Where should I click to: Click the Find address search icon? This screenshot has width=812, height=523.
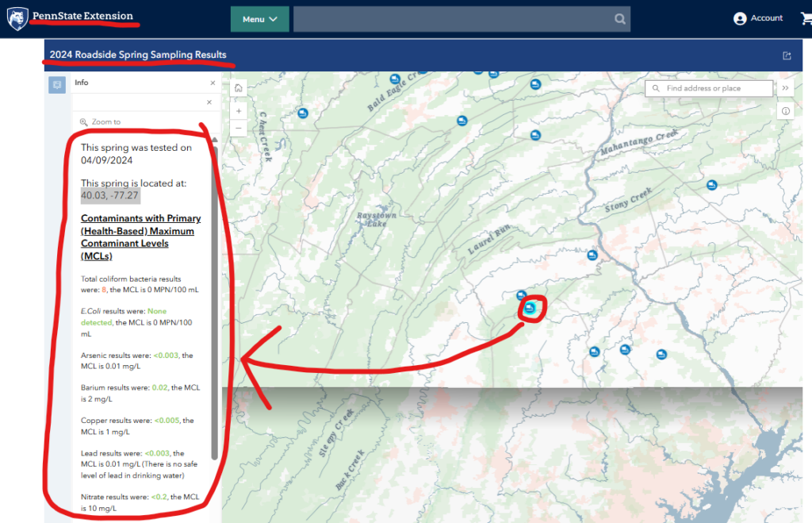click(x=656, y=88)
